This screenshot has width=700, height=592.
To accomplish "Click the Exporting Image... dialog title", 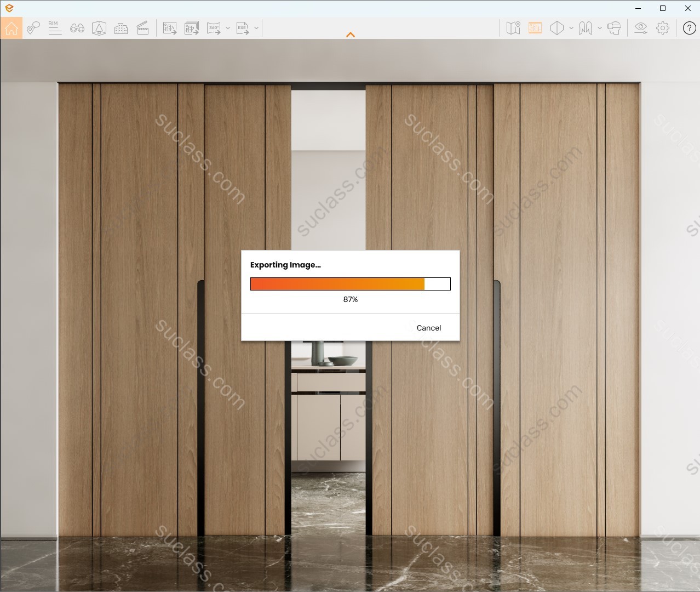I will coord(285,265).
